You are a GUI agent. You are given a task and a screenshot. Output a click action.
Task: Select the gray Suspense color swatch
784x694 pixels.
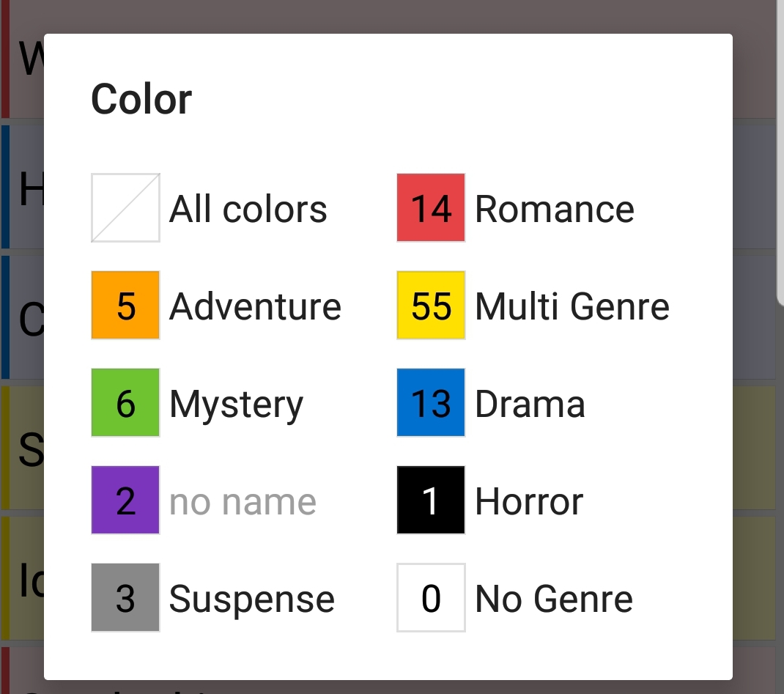click(x=125, y=597)
